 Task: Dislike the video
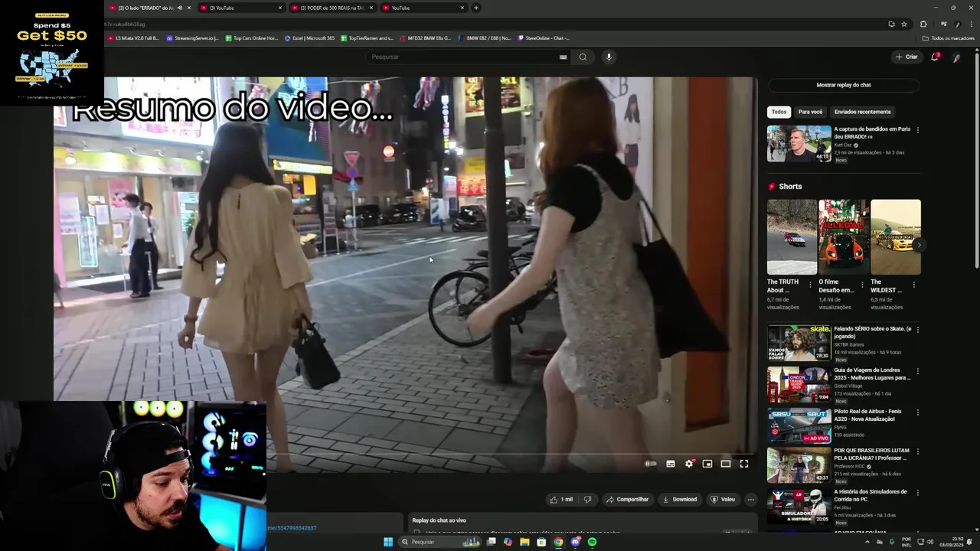(587, 500)
